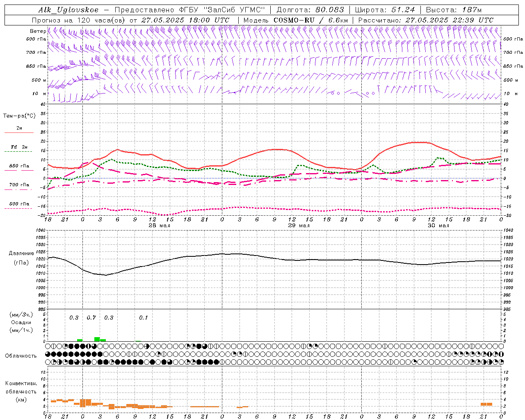Click the "28 мая" date label

click(159, 226)
